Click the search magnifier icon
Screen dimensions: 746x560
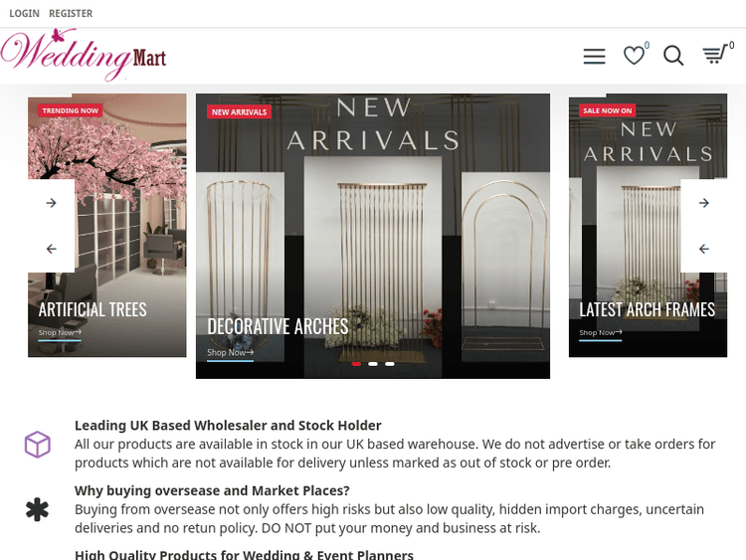(x=673, y=56)
